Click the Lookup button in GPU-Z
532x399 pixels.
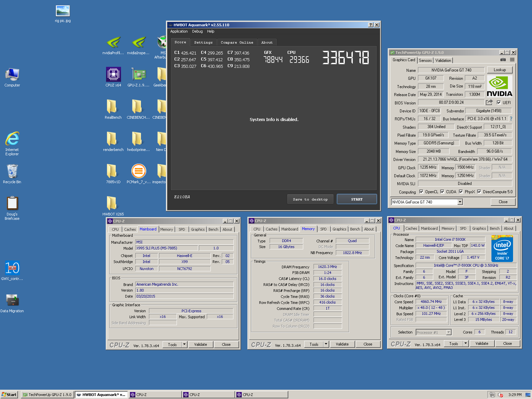[499, 70]
